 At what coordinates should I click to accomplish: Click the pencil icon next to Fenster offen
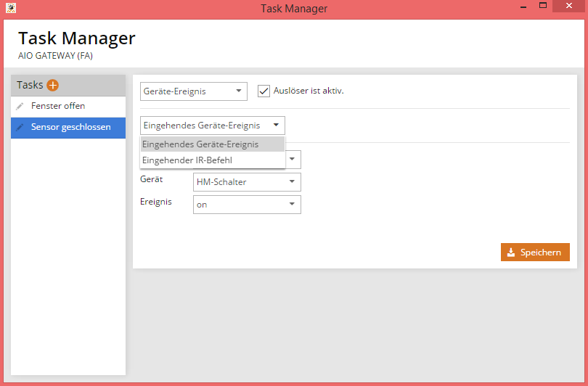[20, 107]
